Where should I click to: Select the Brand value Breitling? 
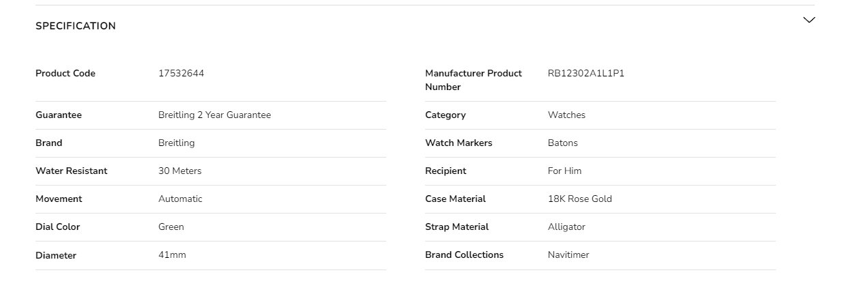[x=176, y=143]
